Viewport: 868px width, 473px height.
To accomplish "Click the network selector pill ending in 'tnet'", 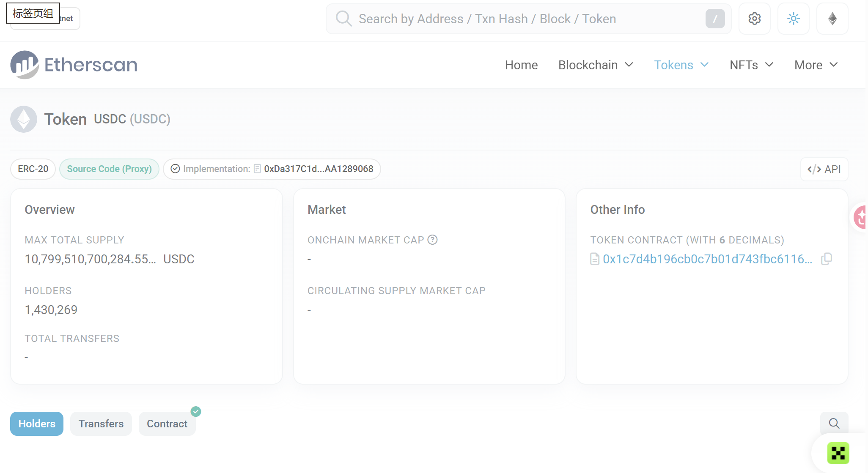I will pos(45,19).
